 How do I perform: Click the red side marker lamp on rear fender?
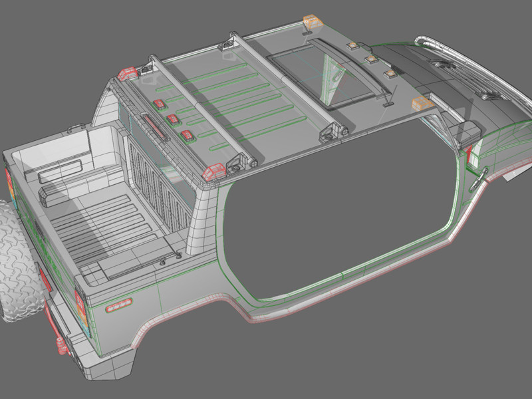tap(118, 305)
